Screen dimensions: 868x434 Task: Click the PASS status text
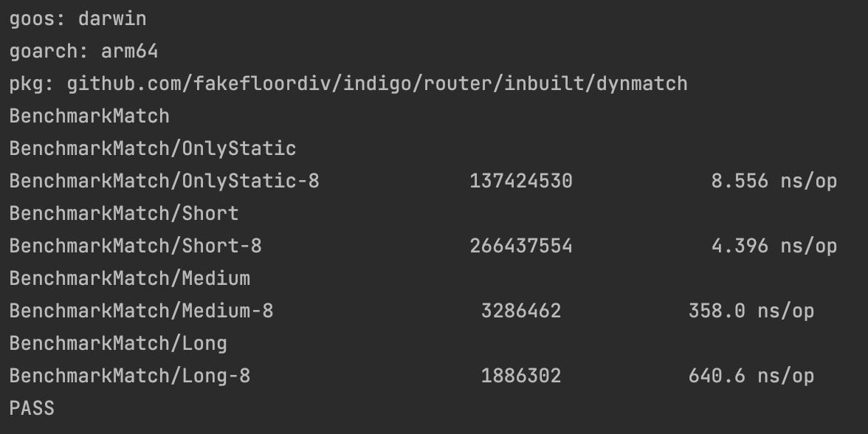[x=32, y=409]
